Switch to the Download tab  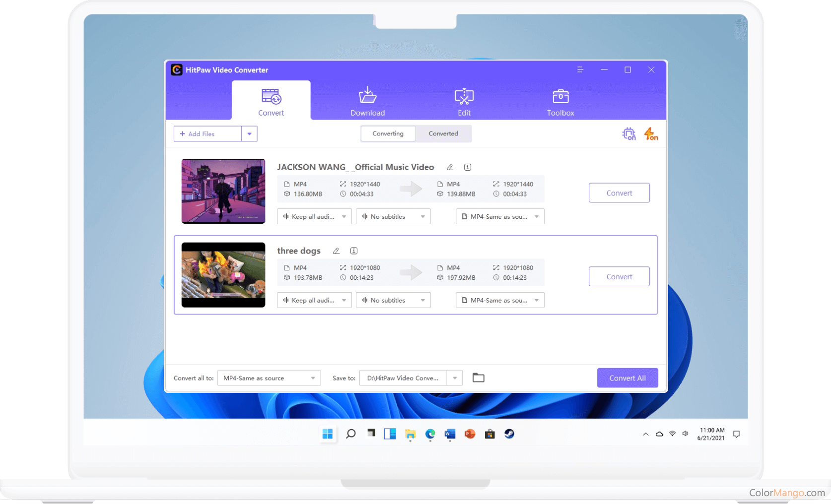click(367, 102)
